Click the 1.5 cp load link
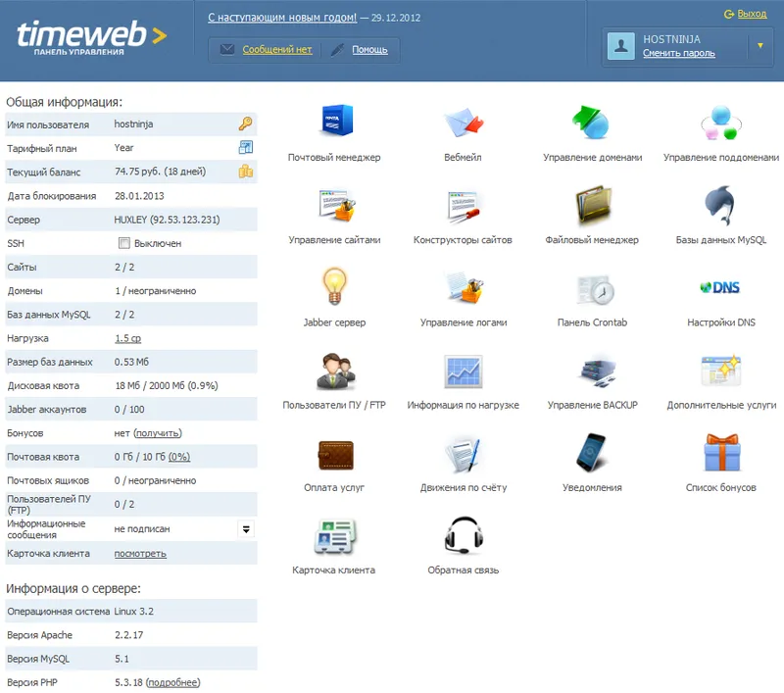Viewport: 784px width, 693px height. coord(128,338)
